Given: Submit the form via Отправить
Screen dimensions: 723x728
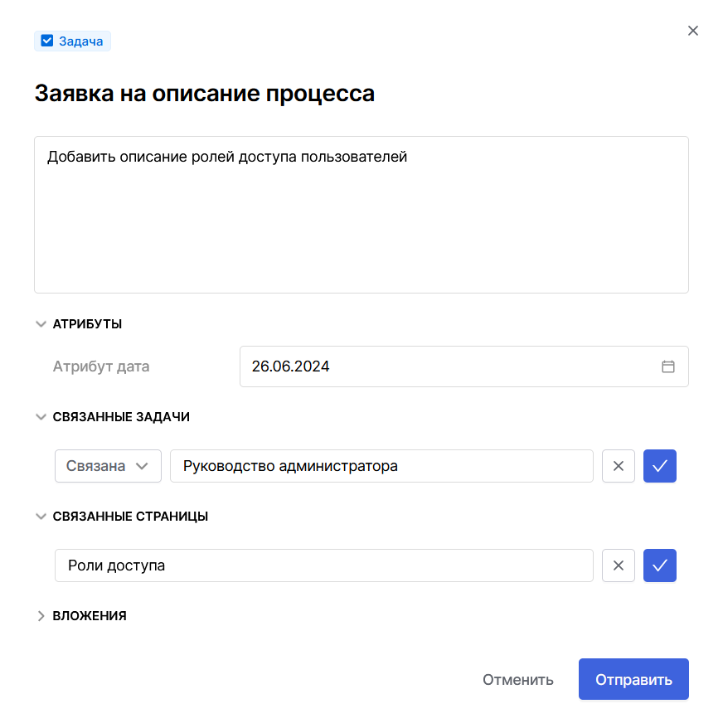Looking at the screenshot, I should (x=633, y=678).
